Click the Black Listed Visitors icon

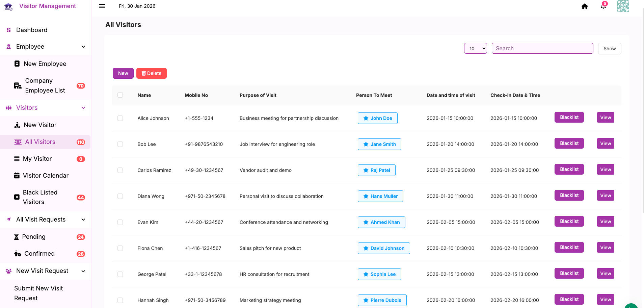coord(17,197)
